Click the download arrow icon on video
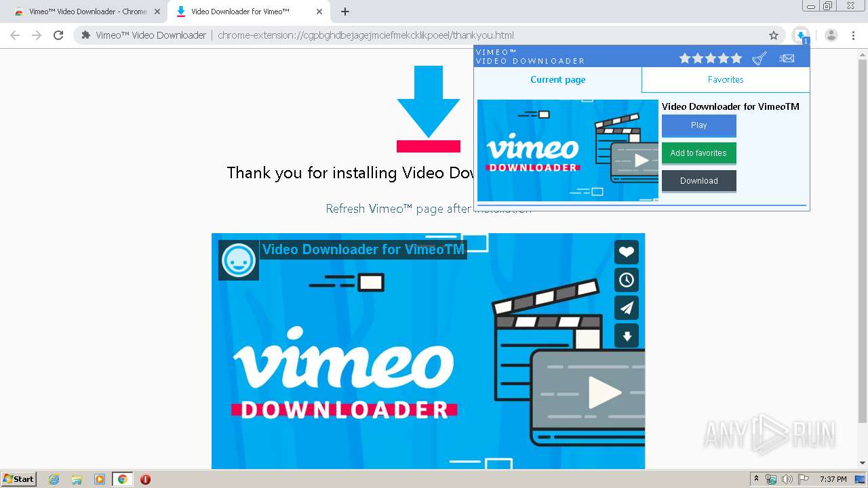The image size is (868, 488). click(x=627, y=335)
